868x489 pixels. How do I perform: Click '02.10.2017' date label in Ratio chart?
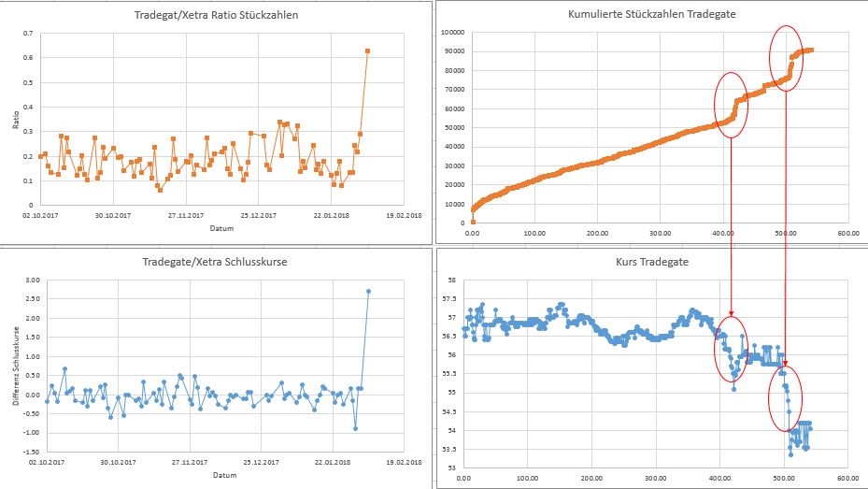40,215
